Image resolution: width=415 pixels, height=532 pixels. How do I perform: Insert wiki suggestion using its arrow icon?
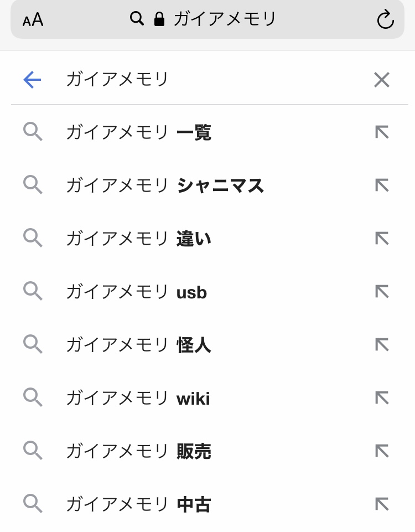click(382, 398)
